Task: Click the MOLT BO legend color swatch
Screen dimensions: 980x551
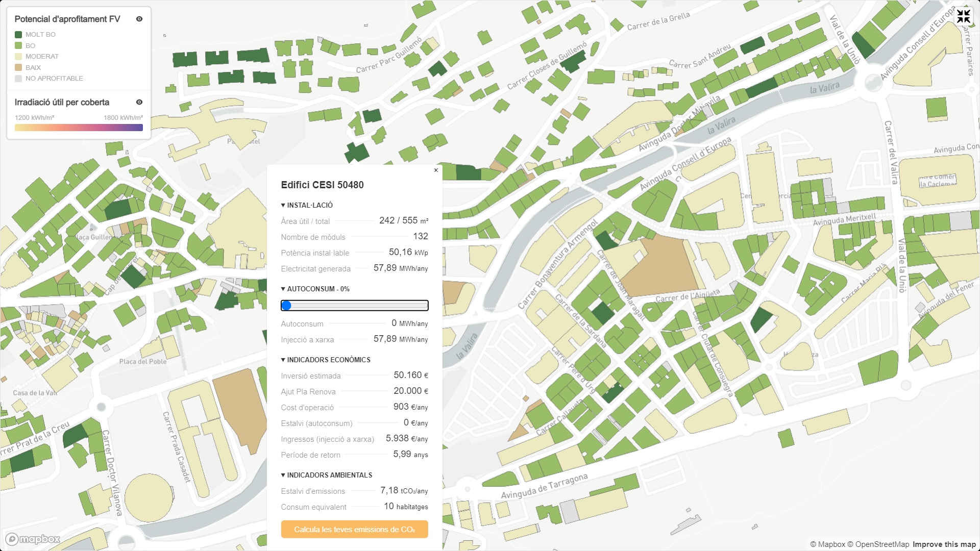Action: 18,35
